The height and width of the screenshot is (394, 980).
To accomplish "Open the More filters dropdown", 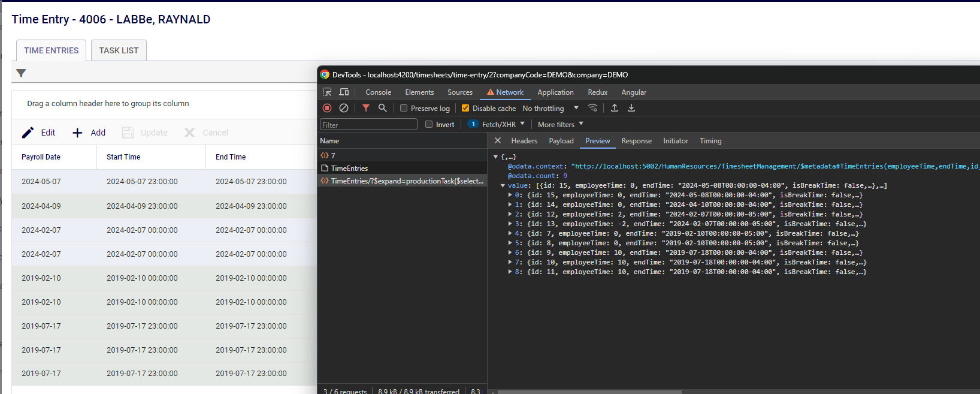I will 560,125.
